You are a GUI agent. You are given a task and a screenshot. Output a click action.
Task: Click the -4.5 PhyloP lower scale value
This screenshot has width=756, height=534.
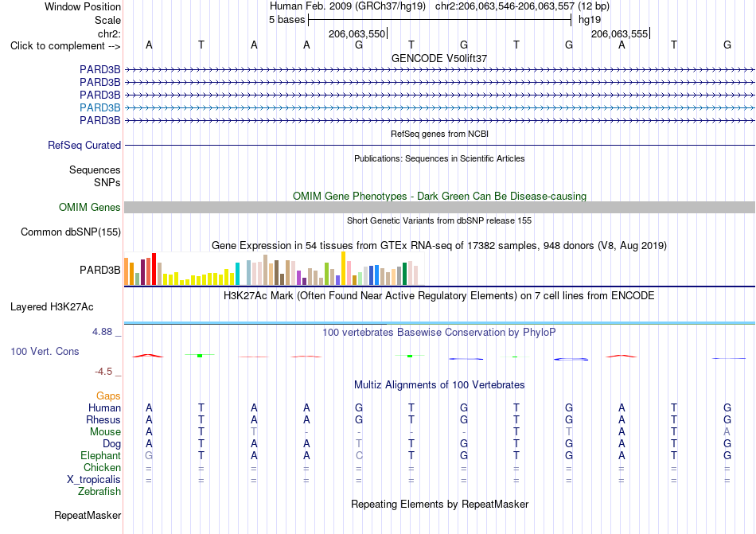tap(103, 371)
